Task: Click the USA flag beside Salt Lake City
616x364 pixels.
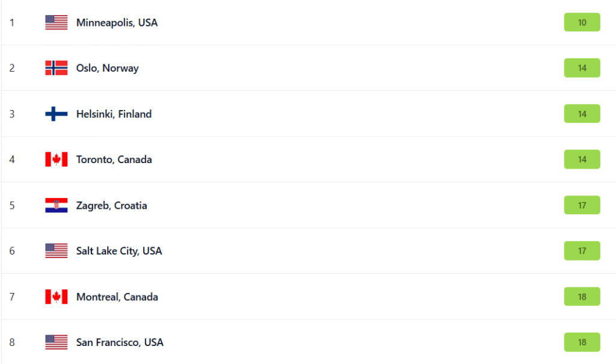Action: coord(56,251)
